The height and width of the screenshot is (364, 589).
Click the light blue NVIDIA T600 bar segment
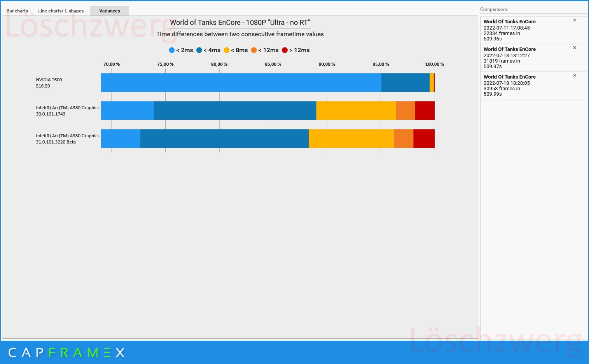point(241,82)
